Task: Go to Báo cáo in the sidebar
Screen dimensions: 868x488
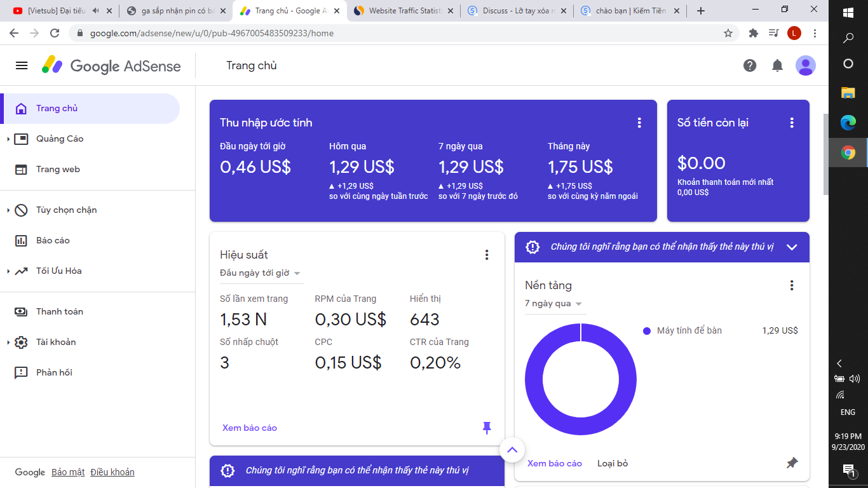Action: click(53, 240)
